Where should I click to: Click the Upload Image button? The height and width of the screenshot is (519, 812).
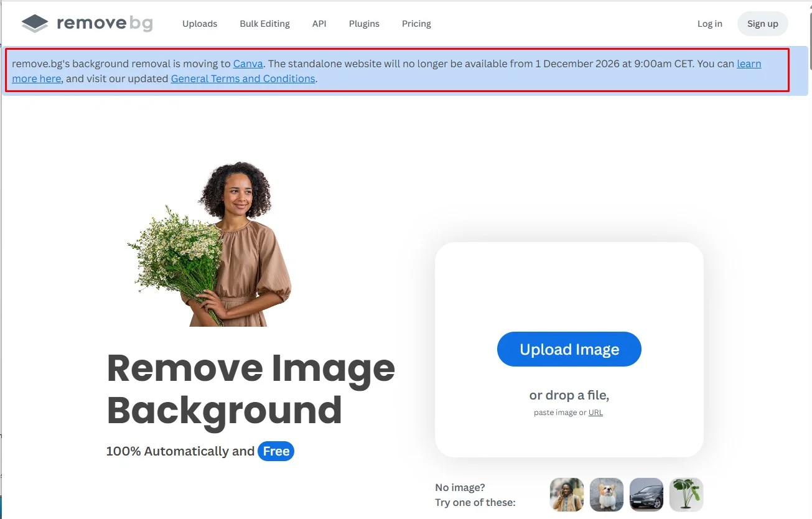[x=569, y=349]
